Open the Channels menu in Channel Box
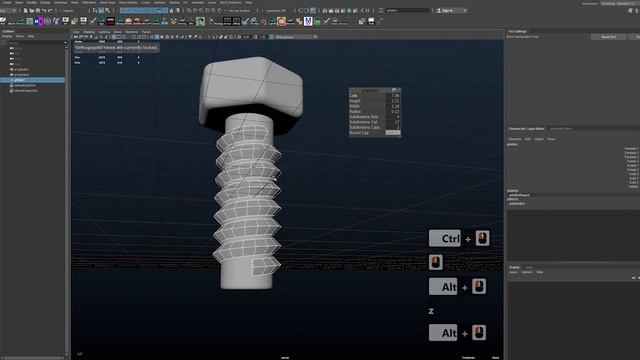 [515, 139]
